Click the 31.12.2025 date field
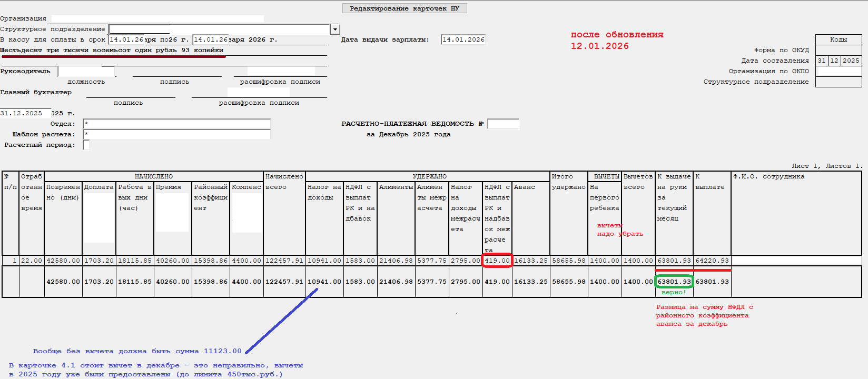 pos(25,113)
